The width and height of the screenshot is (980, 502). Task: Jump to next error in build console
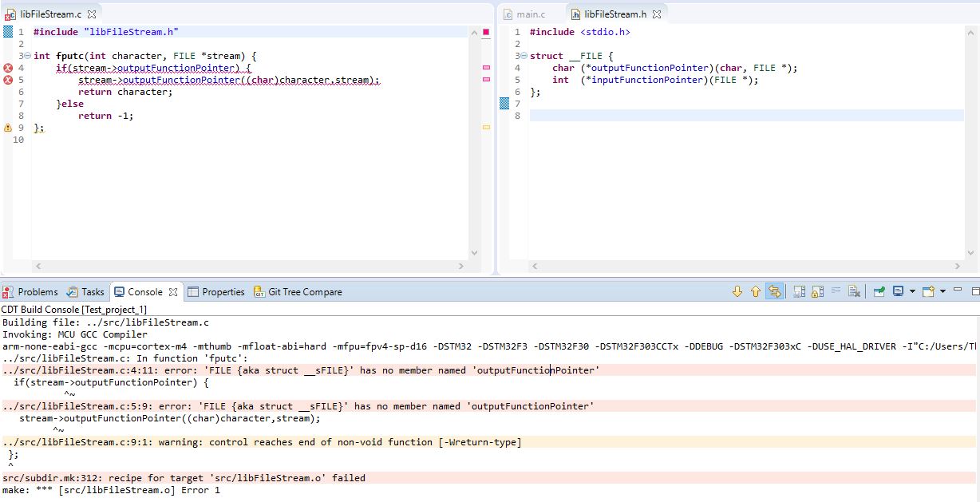click(x=737, y=292)
